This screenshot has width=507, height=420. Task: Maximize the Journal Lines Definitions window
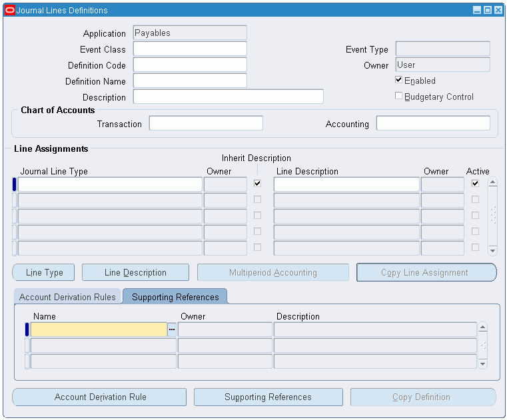click(488, 10)
